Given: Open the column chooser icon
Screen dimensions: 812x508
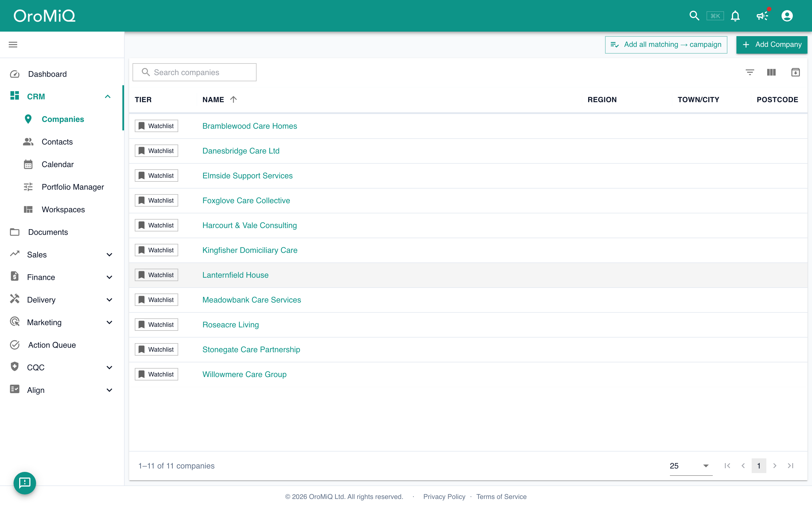Looking at the screenshot, I should (x=771, y=72).
